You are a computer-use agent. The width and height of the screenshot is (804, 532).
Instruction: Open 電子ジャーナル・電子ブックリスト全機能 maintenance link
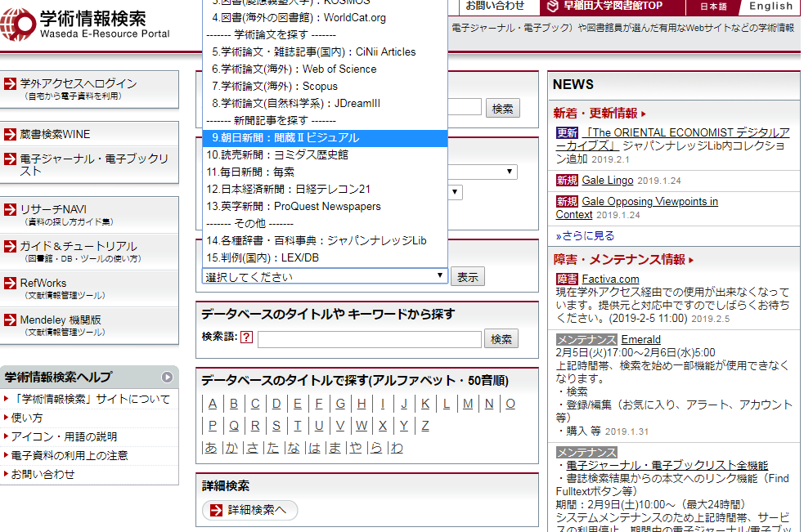(667, 465)
